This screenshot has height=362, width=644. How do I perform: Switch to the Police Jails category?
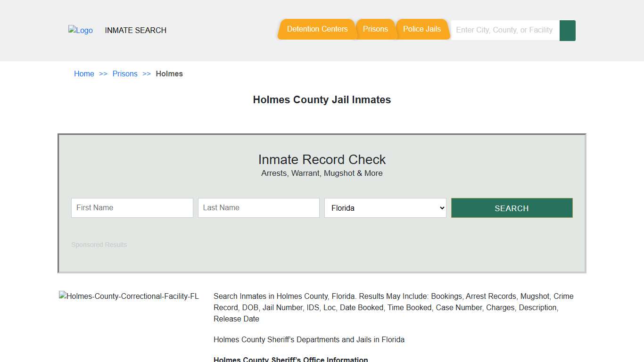click(422, 29)
